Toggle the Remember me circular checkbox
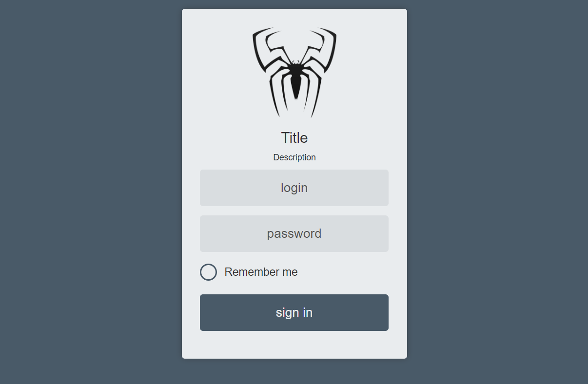Screen dimensions: 588x384 [208, 272]
